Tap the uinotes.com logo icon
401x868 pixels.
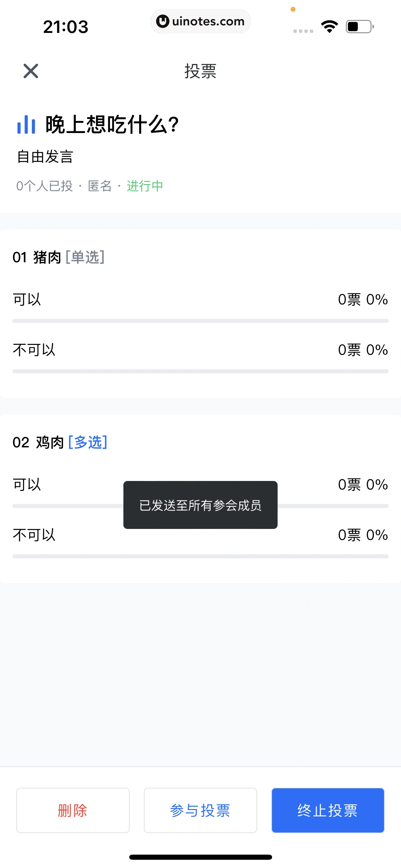(x=162, y=21)
